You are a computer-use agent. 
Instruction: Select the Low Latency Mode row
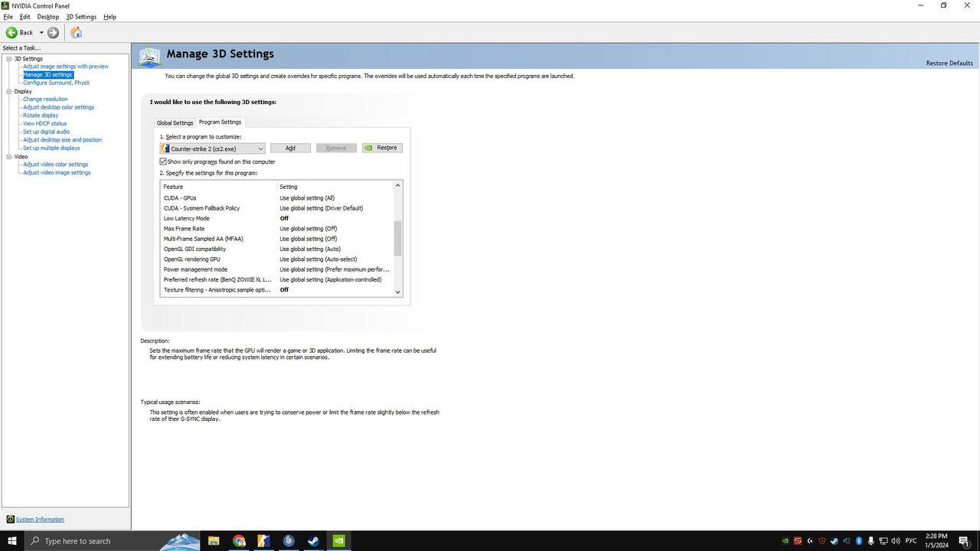pos(277,218)
